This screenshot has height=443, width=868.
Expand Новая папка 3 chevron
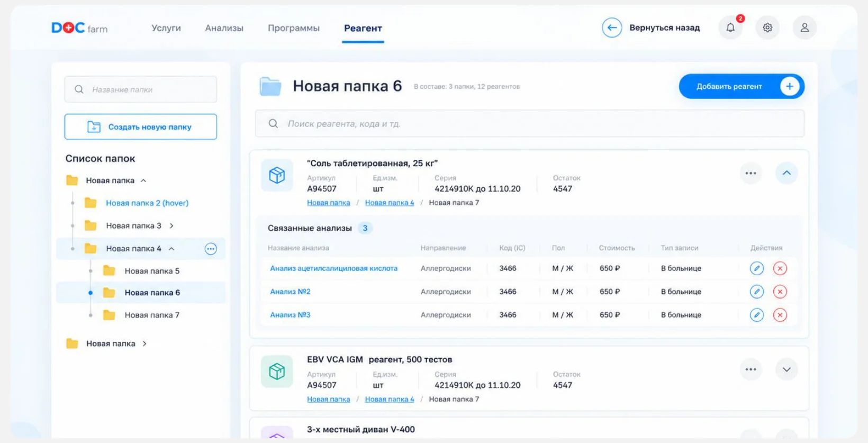coord(171,225)
